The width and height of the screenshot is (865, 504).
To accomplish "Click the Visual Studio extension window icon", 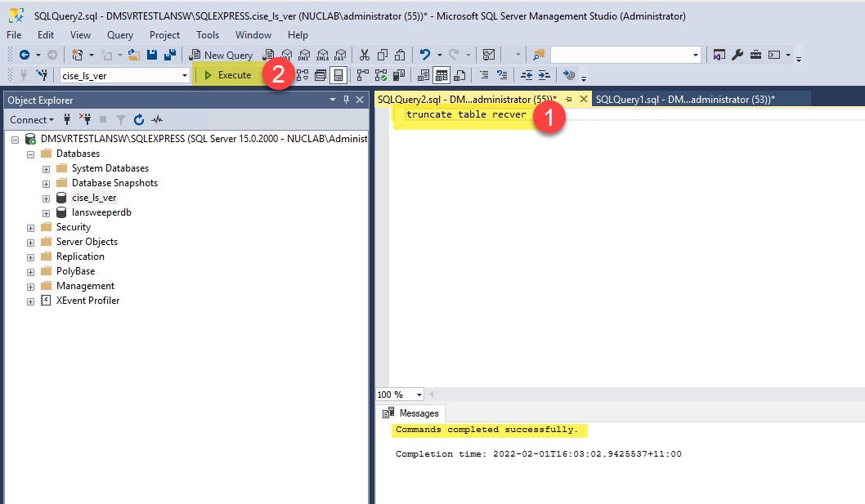I will tap(719, 55).
